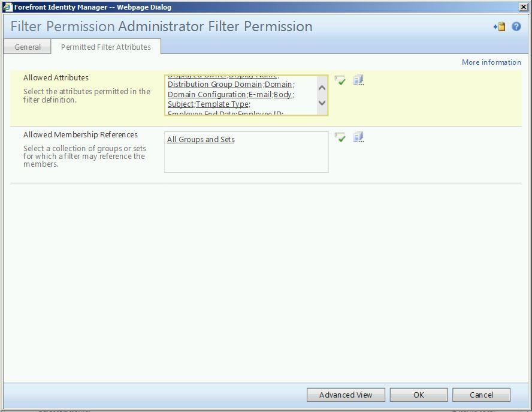Click the Internet Explorer icon in the title bar
The width and height of the screenshot is (532, 412).
coord(8,7)
